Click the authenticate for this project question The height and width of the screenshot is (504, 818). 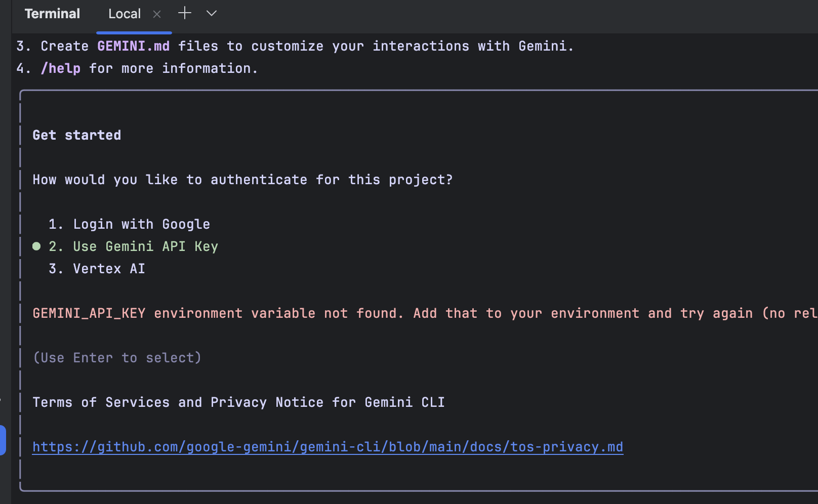(x=243, y=180)
